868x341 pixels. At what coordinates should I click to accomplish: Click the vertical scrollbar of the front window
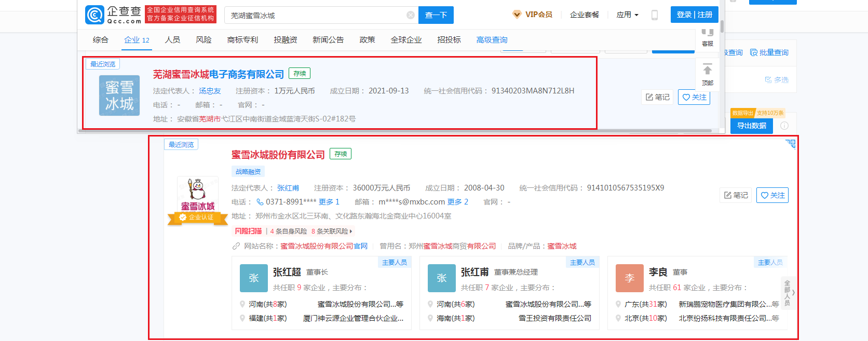(722, 27)
